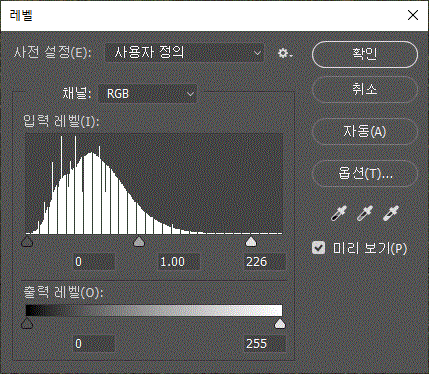Click the output black level slider handle
This screenshot has height=374, width=429.
click(27, 323)
